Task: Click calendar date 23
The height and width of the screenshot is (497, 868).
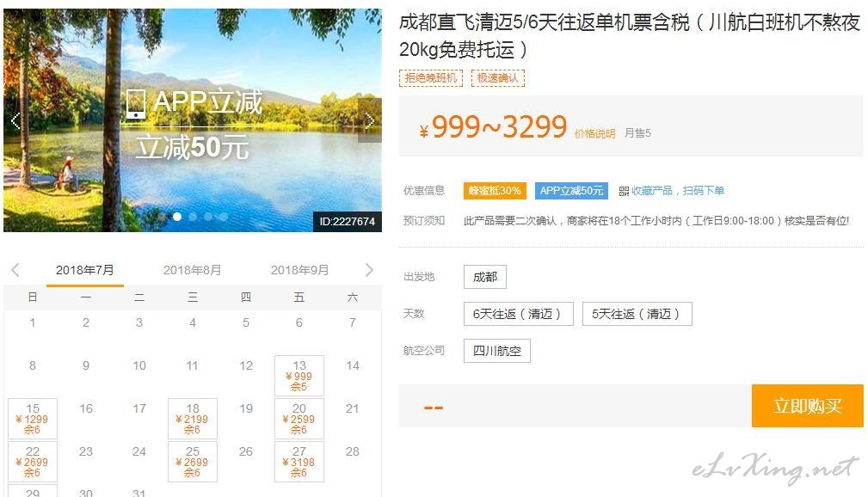Action: tap(86, 451)
